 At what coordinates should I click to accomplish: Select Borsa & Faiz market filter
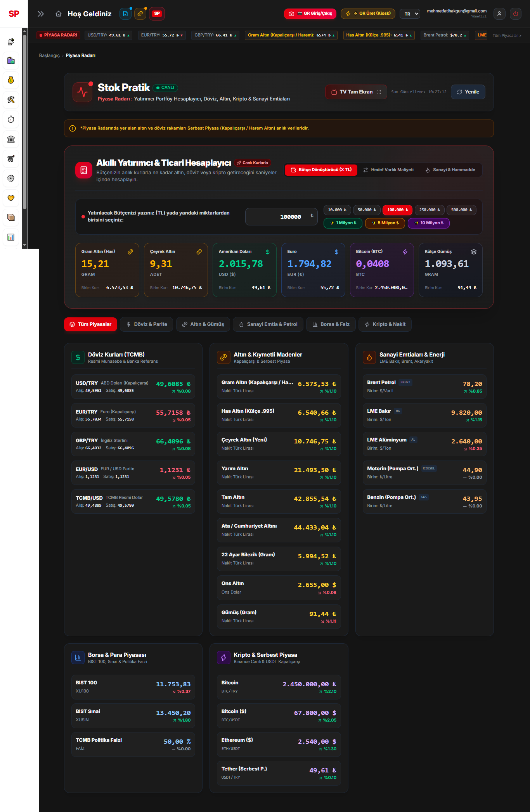(x=331, y=324)
